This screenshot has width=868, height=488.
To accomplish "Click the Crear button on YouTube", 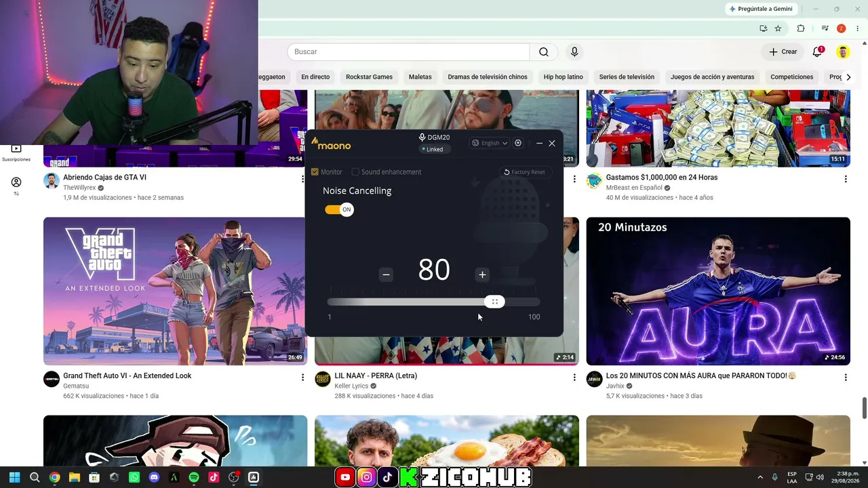I will click(783, 52).
